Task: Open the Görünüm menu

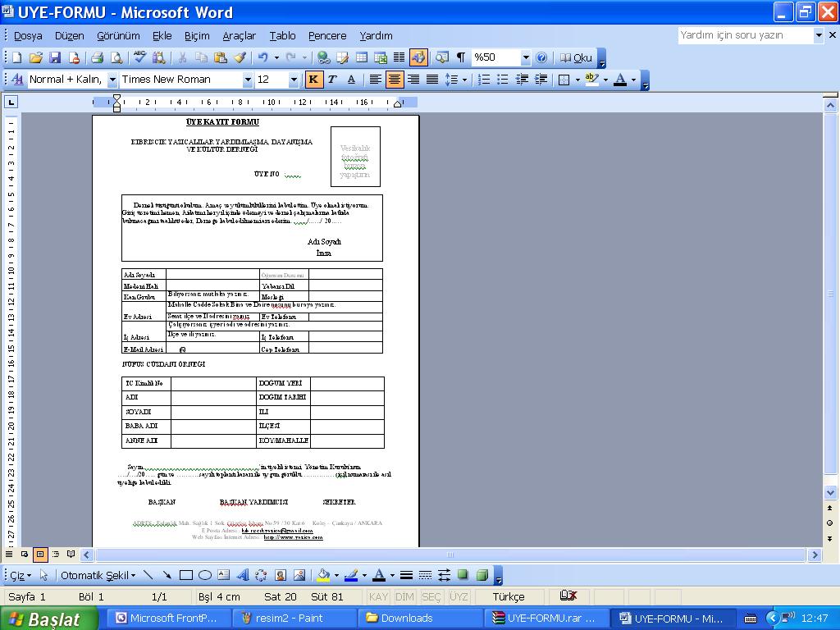Action: (118, 36)
